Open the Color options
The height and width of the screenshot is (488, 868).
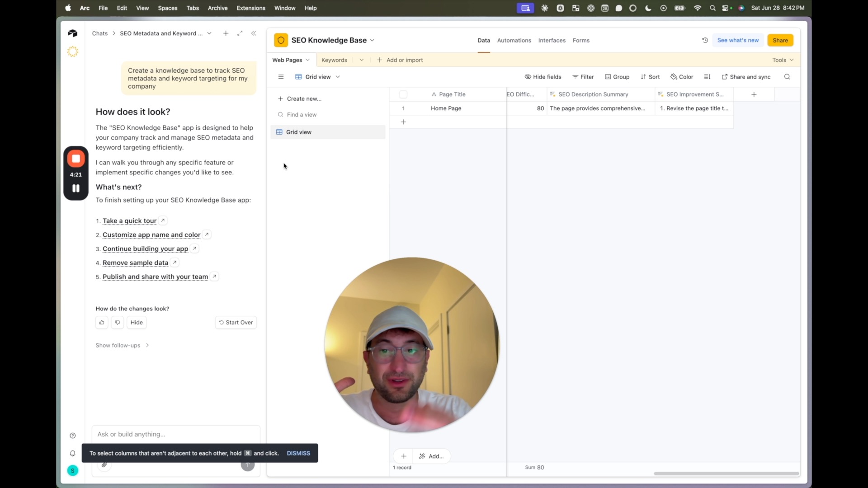[x=682, y=77]
